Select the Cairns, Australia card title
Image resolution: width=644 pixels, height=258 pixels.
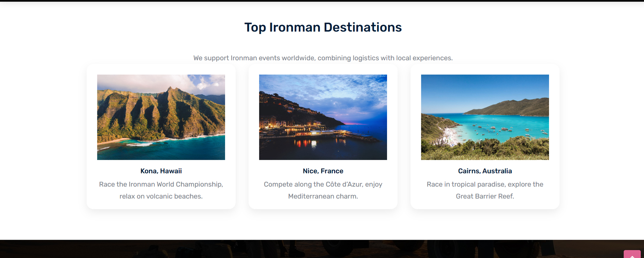coord(485,171)
